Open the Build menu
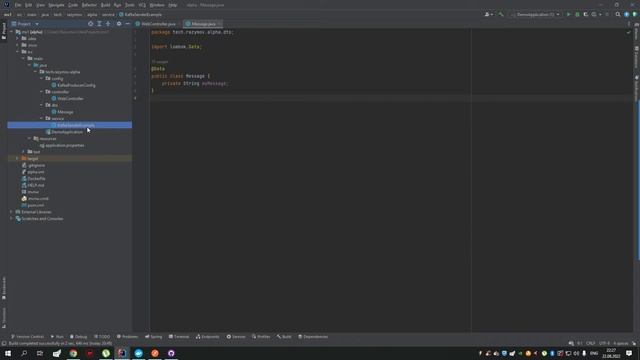This screenshot has width=640, height=360. click(105, 5)
